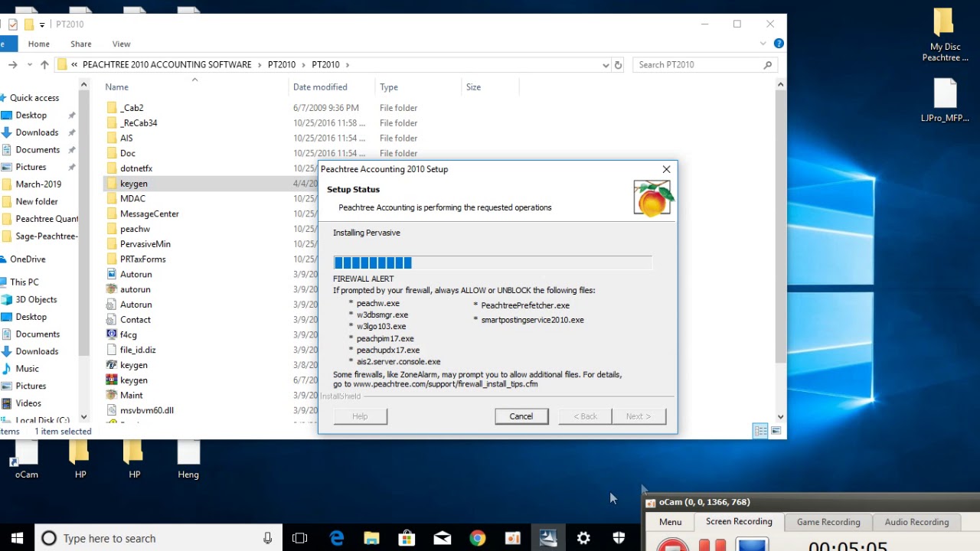Viewport: 980px width, 551px height.
Task: Switch to details view button
Action: tap(760, 431)
